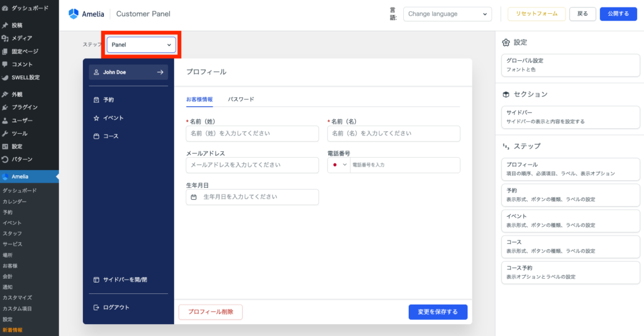Select the お客様情報 tab
The image size is (644, 336).
point(199,99)
